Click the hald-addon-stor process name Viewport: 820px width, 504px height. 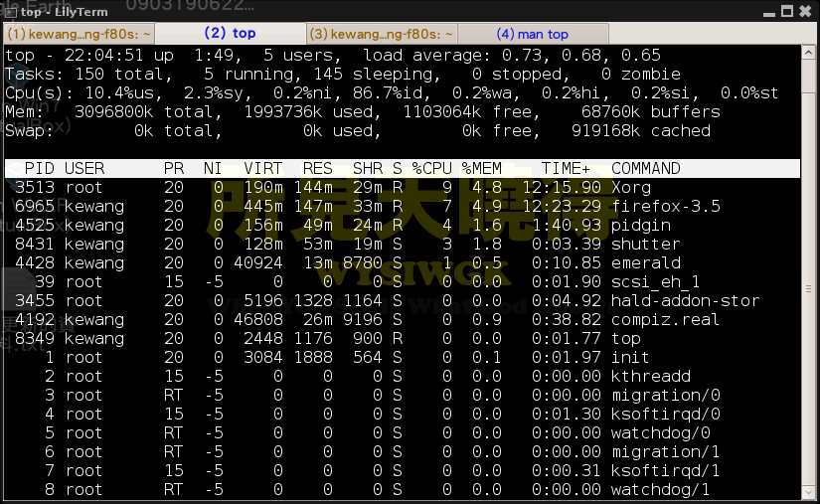686,300
